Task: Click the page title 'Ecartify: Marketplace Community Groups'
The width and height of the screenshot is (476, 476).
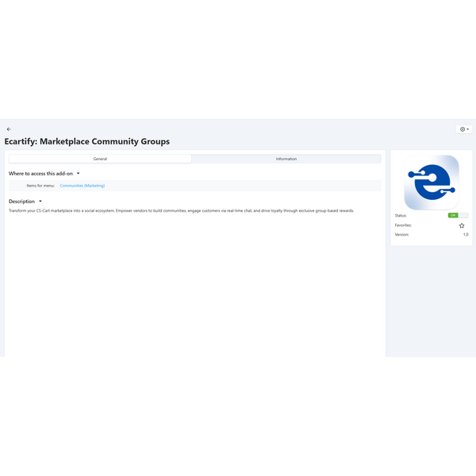Action: point(86,142)
